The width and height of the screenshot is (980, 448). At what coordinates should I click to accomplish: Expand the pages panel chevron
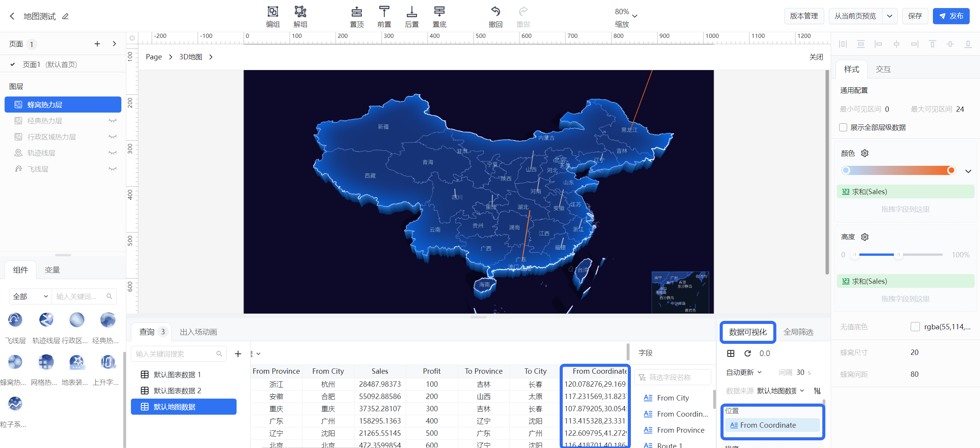click(114, 44)
